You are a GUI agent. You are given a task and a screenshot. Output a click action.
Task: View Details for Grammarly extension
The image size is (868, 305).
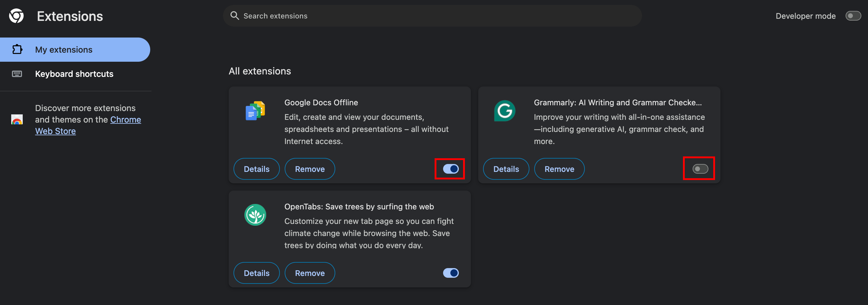[506, 169]
